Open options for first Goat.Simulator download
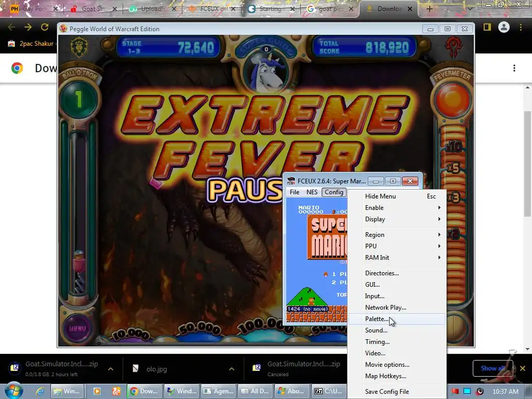Screen dimensions: 532x399 pos(111,369)
